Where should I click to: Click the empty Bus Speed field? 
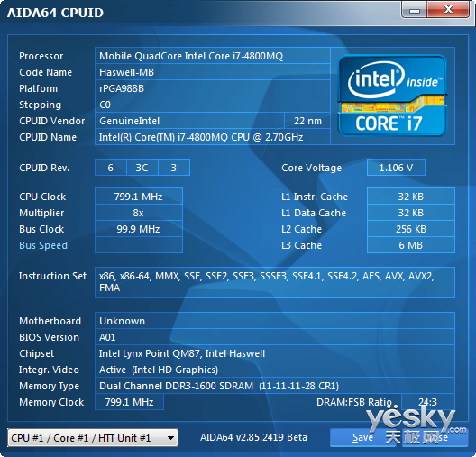point(139,245)
